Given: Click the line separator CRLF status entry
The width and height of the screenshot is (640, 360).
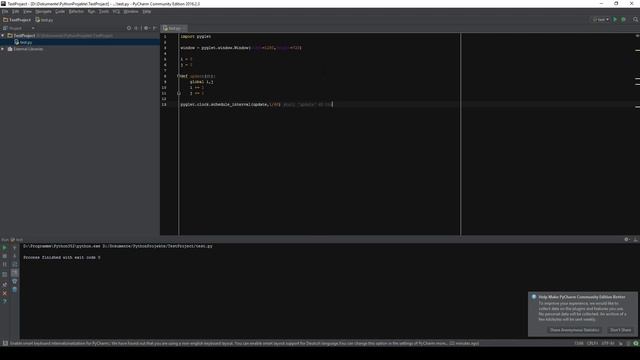Looking at the screenshot, I should (592, 343).
